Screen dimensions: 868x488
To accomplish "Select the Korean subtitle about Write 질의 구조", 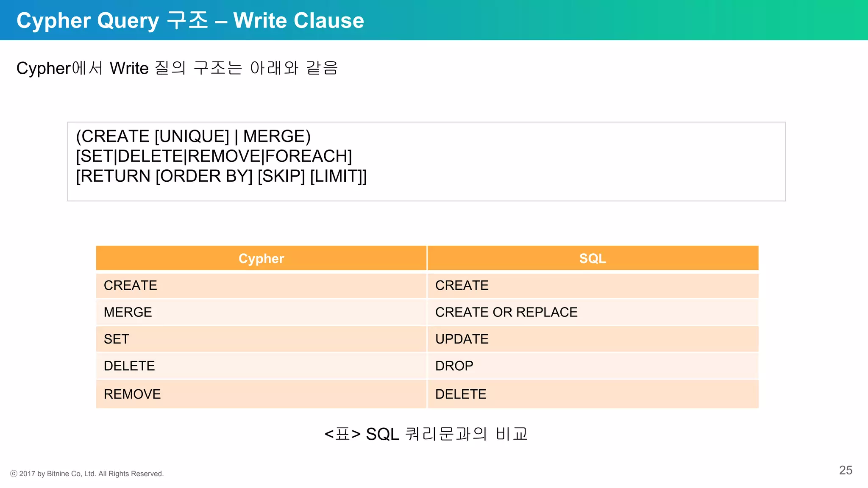I will point(177,68).
